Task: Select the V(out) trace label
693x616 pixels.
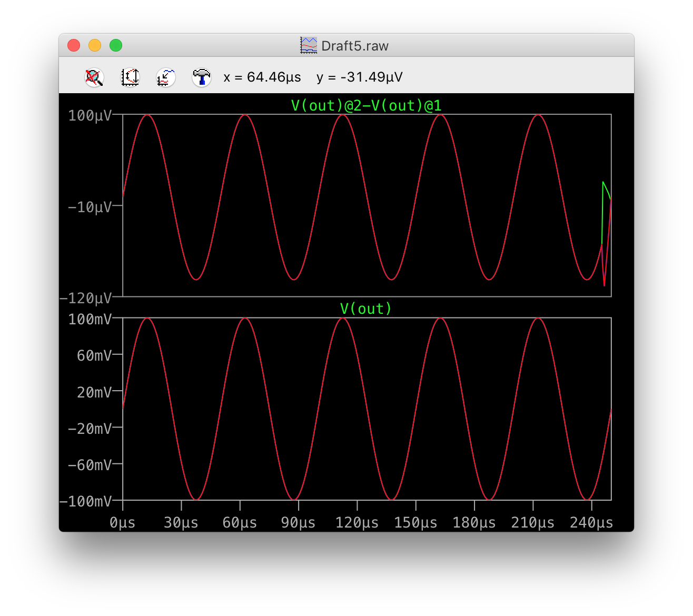Action: click(366, 309)
